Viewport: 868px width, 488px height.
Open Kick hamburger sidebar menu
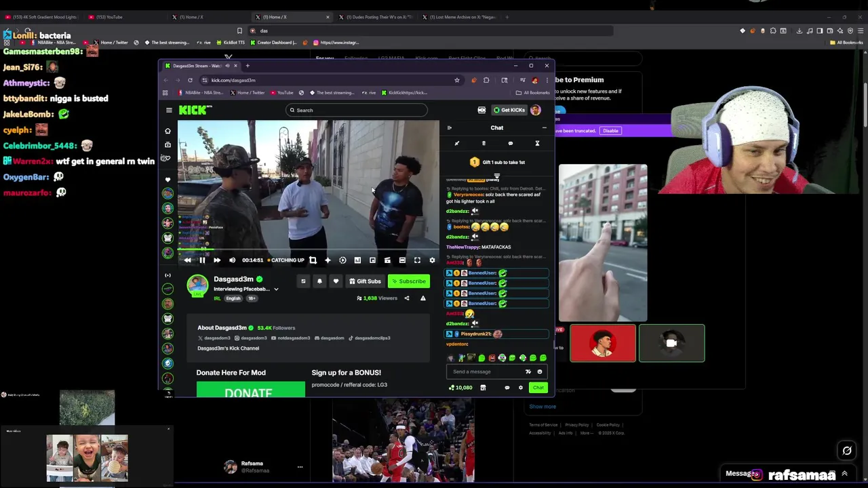pos(169,110)
